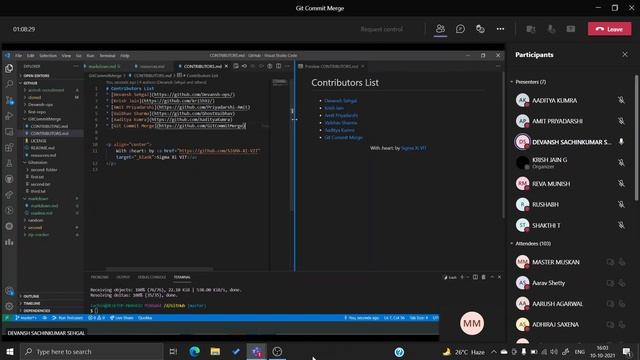Open Vaibhav Sharma link in preview
Image resolution: width=640 pixels, height=360 pixels.
tap(340, 123)
